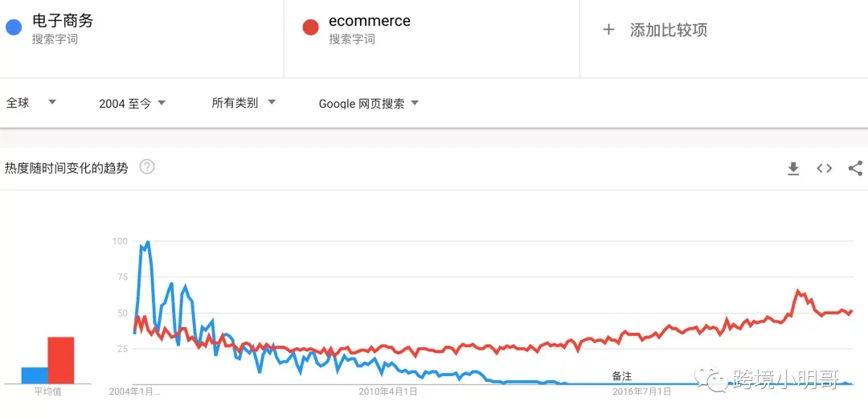Select the red dot for ecommerce
868x418 pixels.
coord(310,27)
